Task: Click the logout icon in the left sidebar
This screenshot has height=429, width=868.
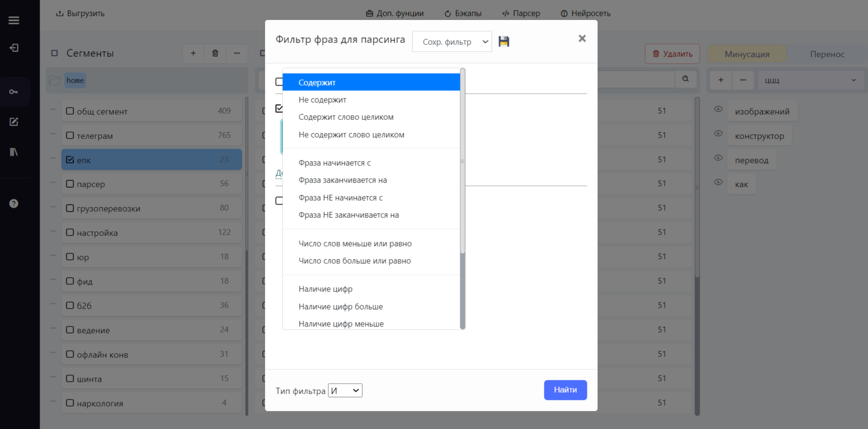Action: point(14,48)
